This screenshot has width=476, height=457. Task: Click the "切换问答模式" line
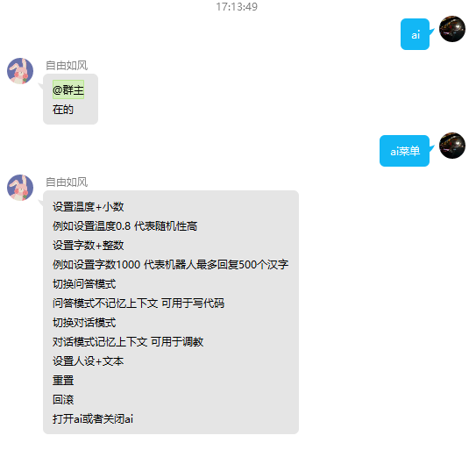pyautogui.click(x=84, y=284)
